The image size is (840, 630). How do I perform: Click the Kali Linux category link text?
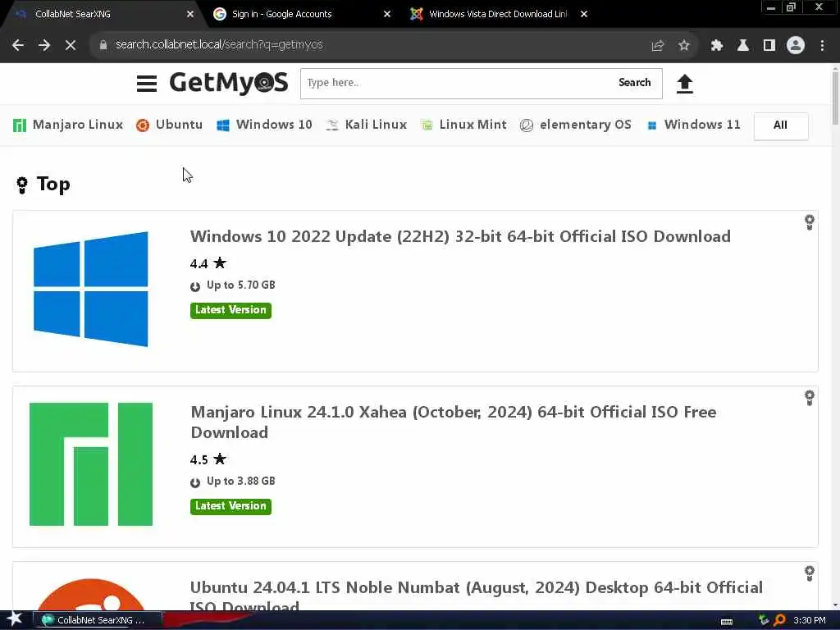click(x=376, y=125)
